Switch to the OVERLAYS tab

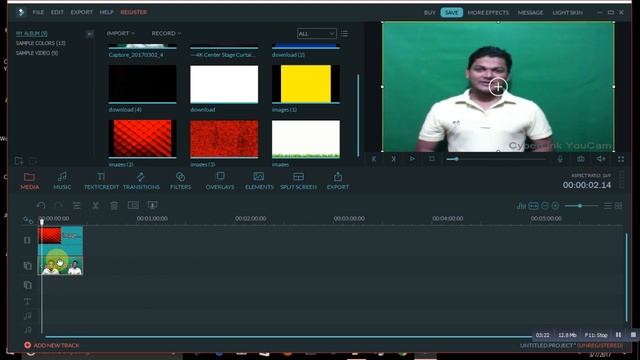[220, 181]
